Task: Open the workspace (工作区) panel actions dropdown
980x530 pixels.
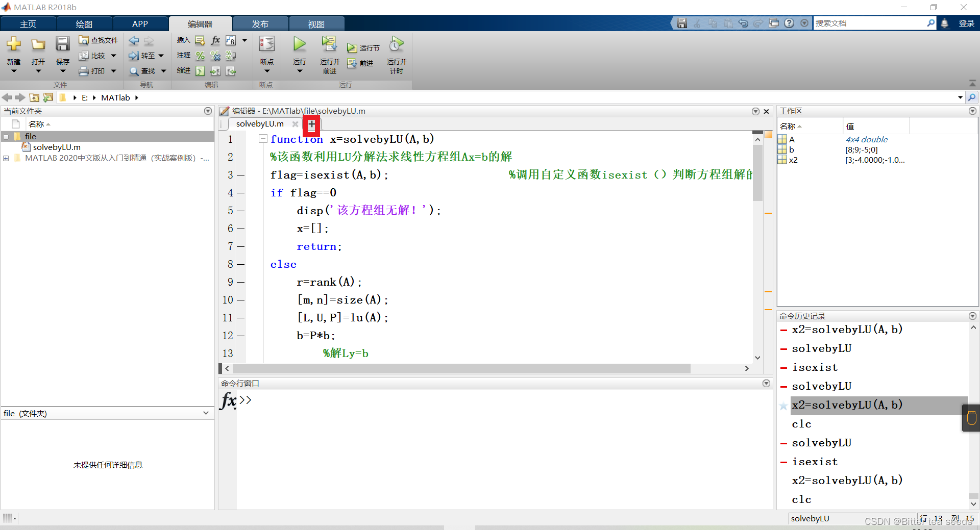Action: 972,111
